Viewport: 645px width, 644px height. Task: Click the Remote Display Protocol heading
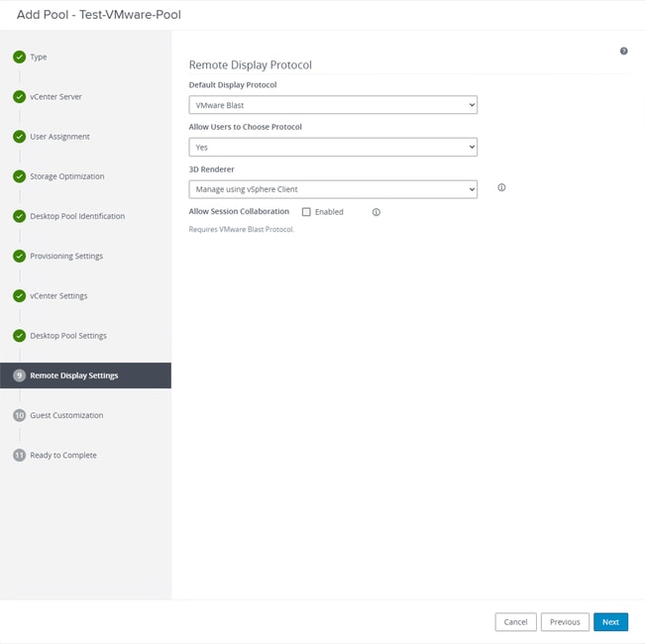point(250,65)
